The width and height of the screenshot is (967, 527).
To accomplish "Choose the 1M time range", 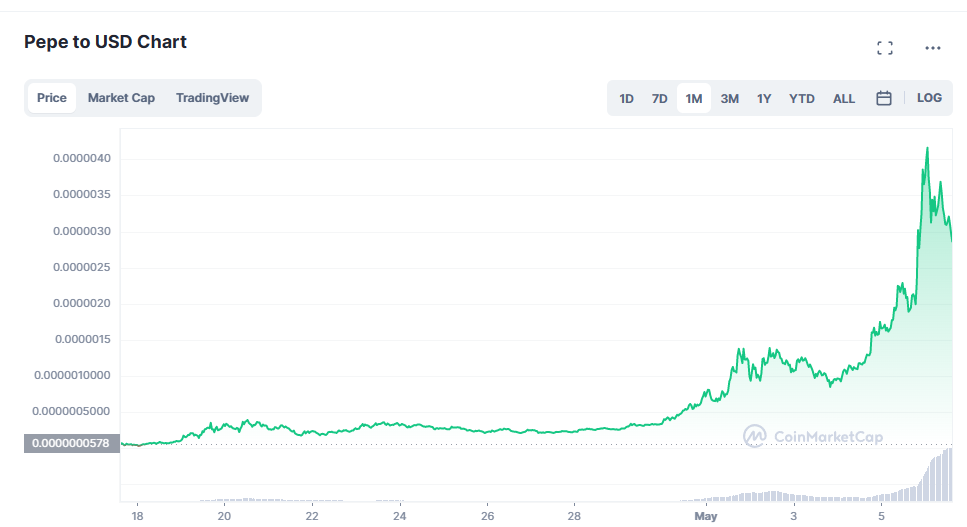I will click(x=694, y=98).
